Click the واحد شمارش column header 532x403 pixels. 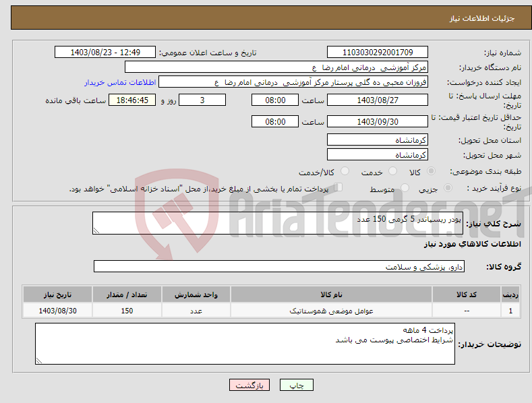pos(196,294)
